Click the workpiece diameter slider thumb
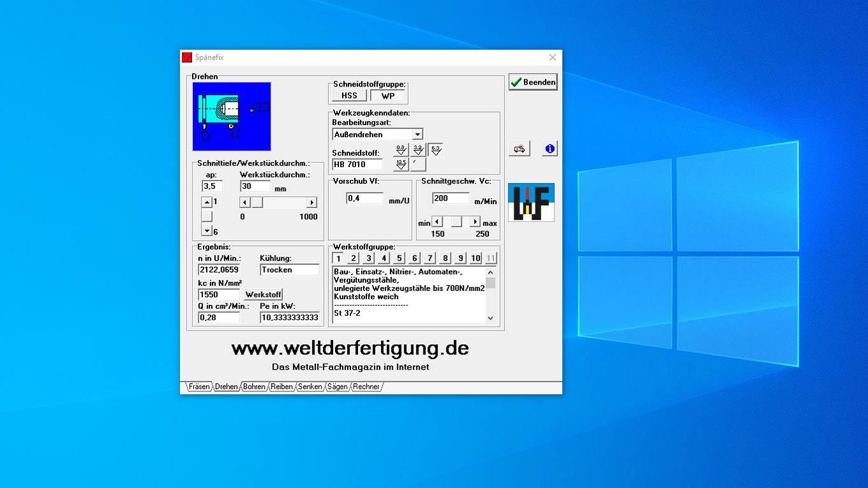Screen dimensions: 868x488 (257, 202)
